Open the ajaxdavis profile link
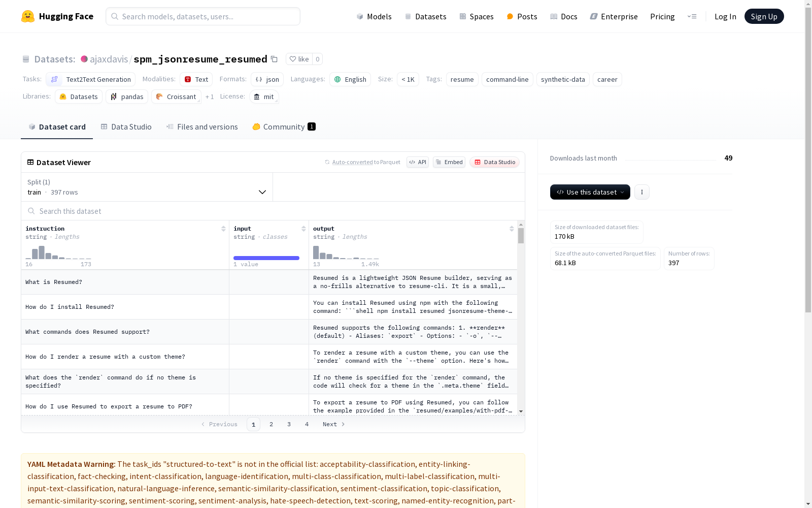The image size is (812, 508). (x=109, y=59)
